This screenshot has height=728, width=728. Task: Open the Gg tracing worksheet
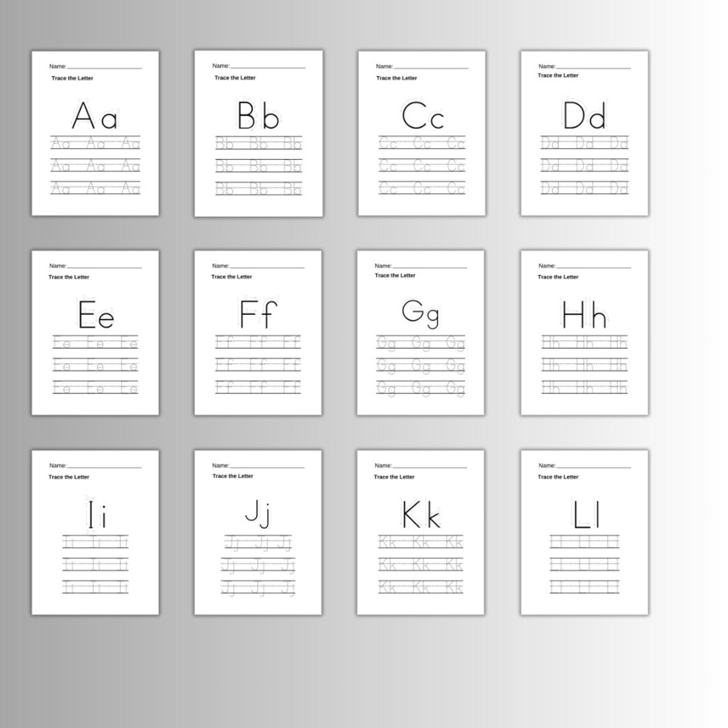[x=420, y=332]
